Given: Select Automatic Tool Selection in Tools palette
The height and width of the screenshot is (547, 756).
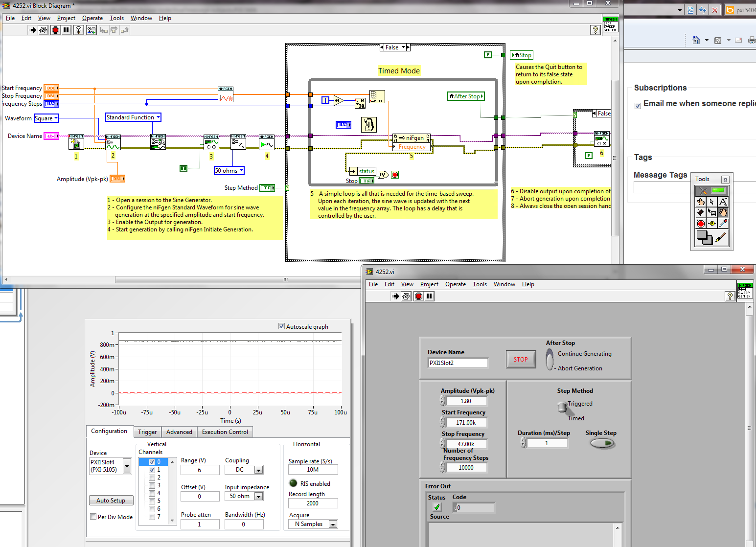Looking at the screenshot, I should pos(712,191).
